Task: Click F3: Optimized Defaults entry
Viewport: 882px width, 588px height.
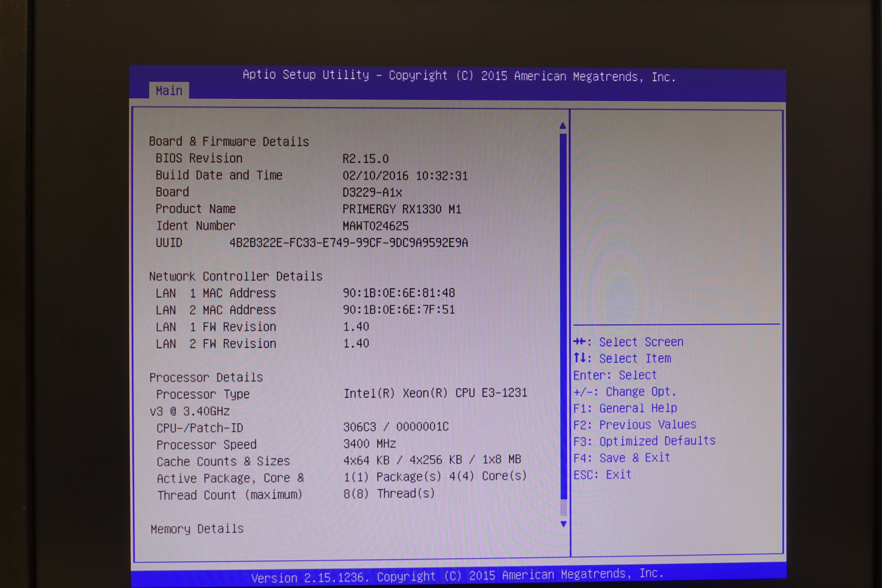Action: (645, 441)
